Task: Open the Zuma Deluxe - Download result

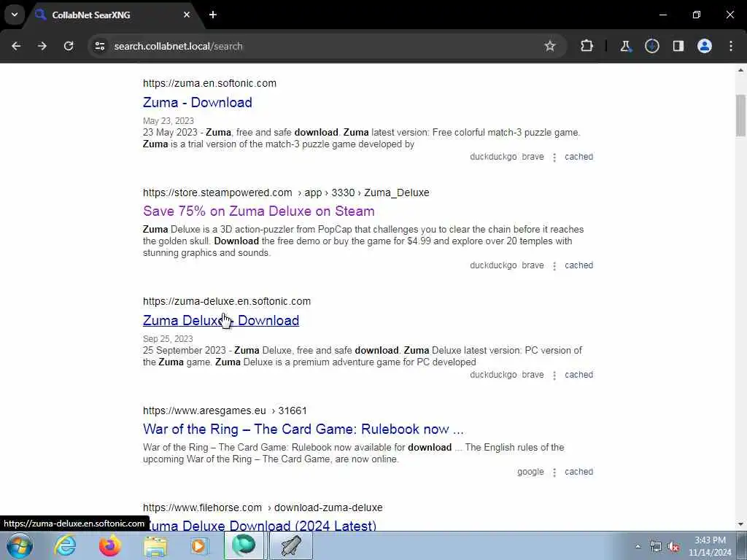Action: coord(221,321)
